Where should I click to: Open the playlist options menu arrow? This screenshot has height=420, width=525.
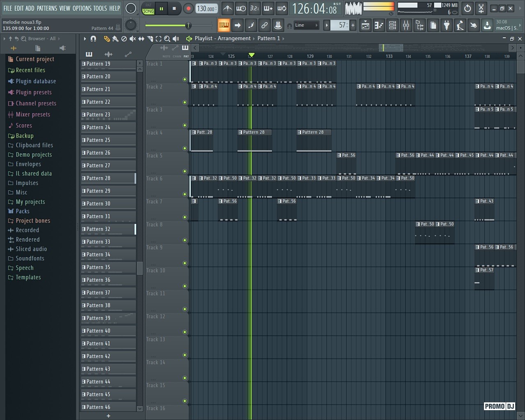click(85, 39)
